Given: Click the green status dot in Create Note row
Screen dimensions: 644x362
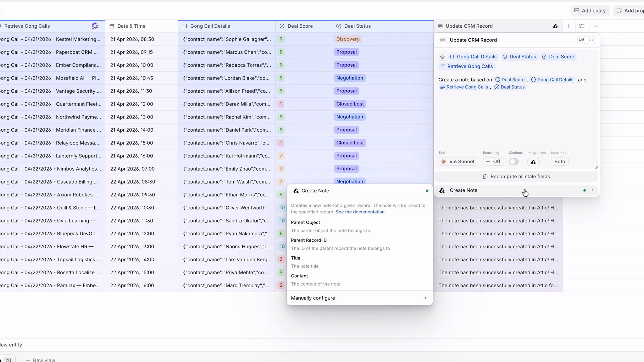Looking at the screenshot, I should pos(585,190).
